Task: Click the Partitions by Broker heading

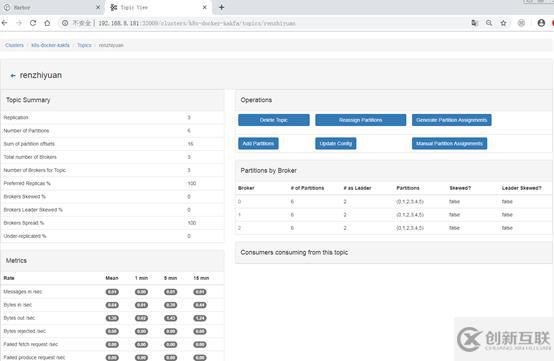Action: click(x=269, y=171)
